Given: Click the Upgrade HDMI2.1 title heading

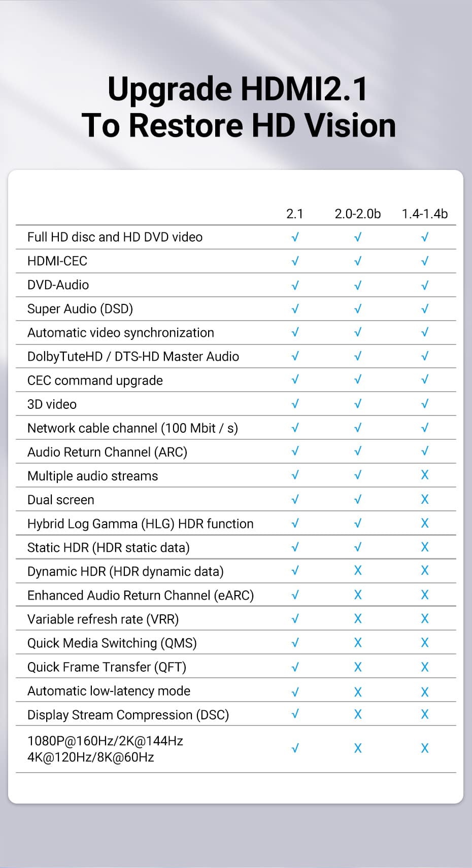Looking at the screenshot, I should 238,89.
